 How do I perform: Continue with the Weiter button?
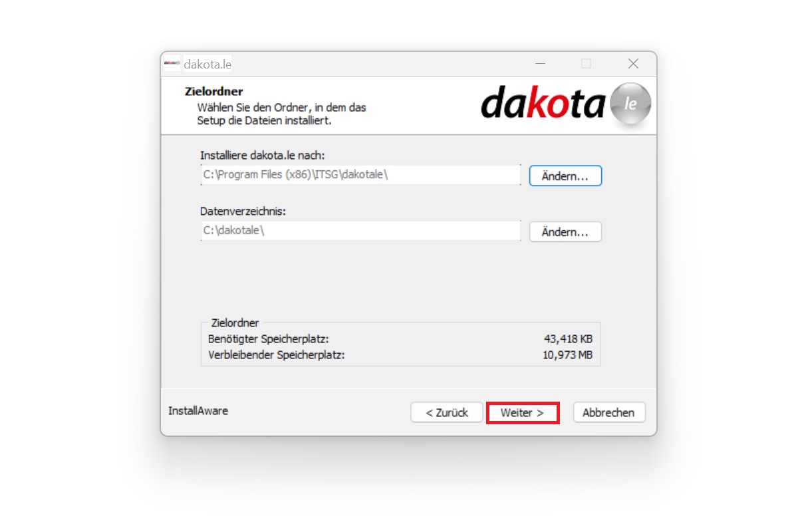coord(522,412)
